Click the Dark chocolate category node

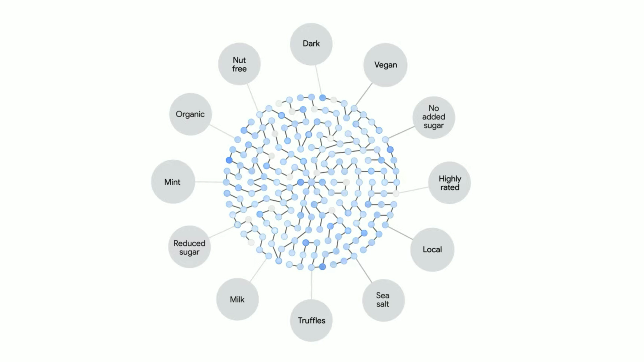(311, 43)
